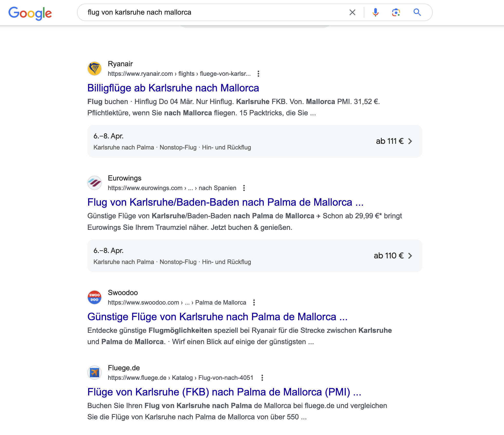Image resolution: width=504 pixels, height=435 pixels.
Task: Open the Swoodoo günstige Flüge result
Action: (217, 317)
